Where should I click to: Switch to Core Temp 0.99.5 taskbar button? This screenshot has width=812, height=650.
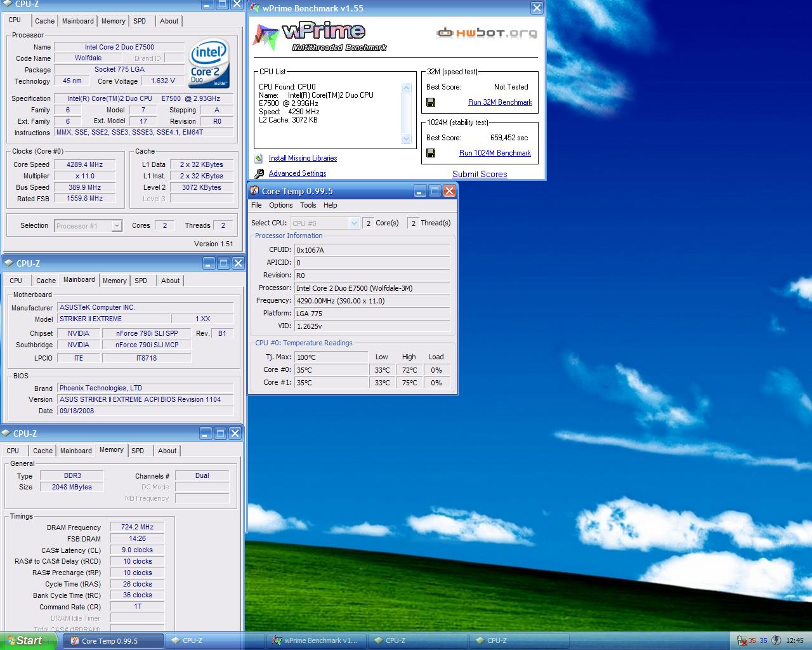click(113, 641)
